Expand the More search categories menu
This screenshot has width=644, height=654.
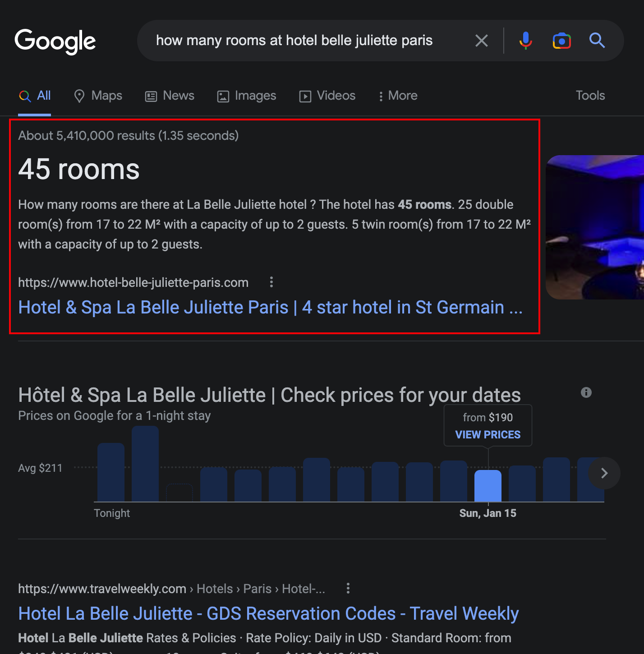[x=398, y=96]
